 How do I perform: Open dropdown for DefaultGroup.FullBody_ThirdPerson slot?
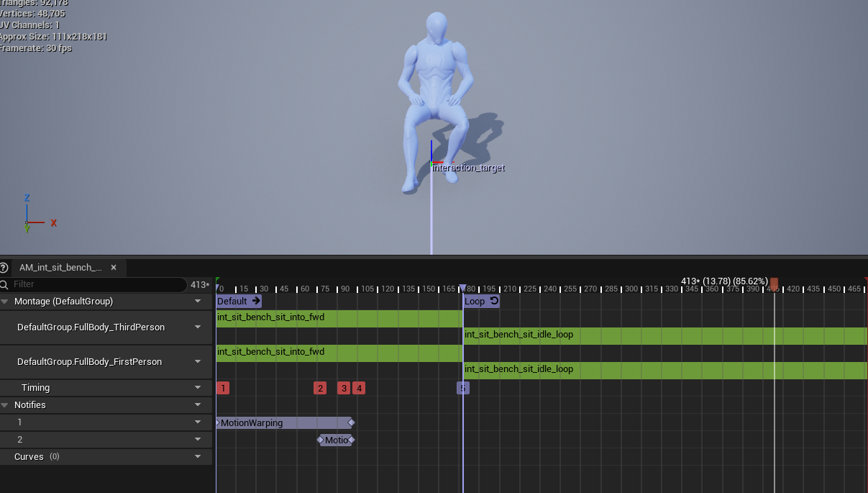pos(198,327)
